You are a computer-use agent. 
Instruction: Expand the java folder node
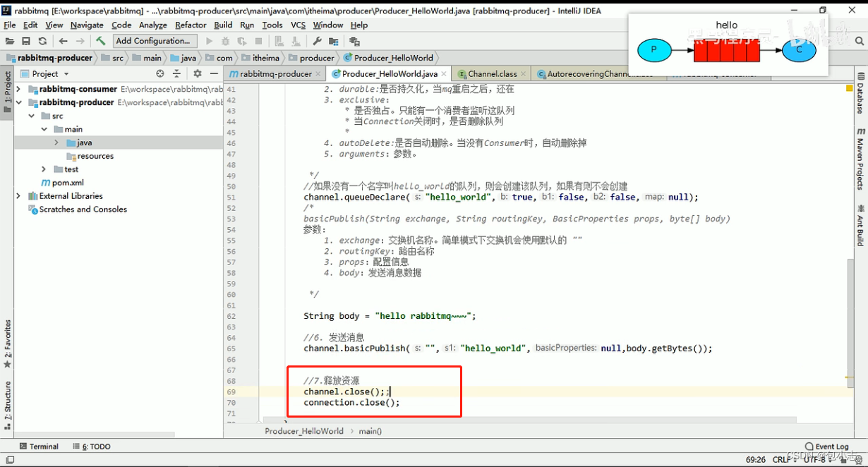click(x=56, y=143)
